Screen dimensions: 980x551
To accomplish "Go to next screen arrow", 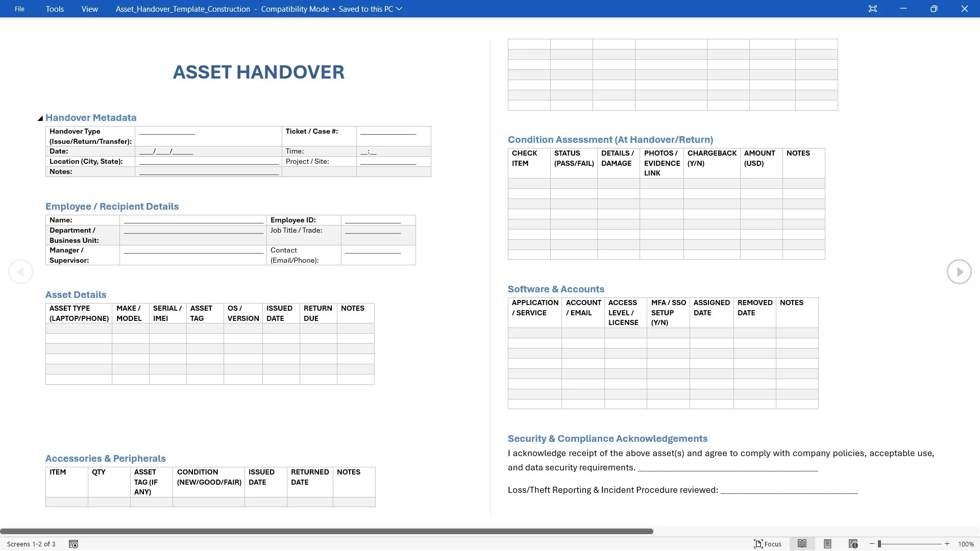I will (959, 272).
